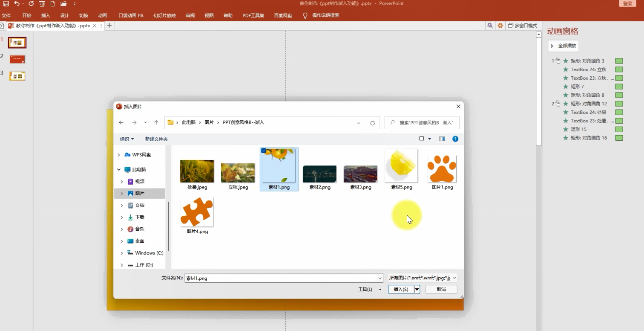Image resolution: width=644 pixels, height=331 pixels.
Task: Create new blank document from quick-access toolbar
Action: tap(53, 3)
